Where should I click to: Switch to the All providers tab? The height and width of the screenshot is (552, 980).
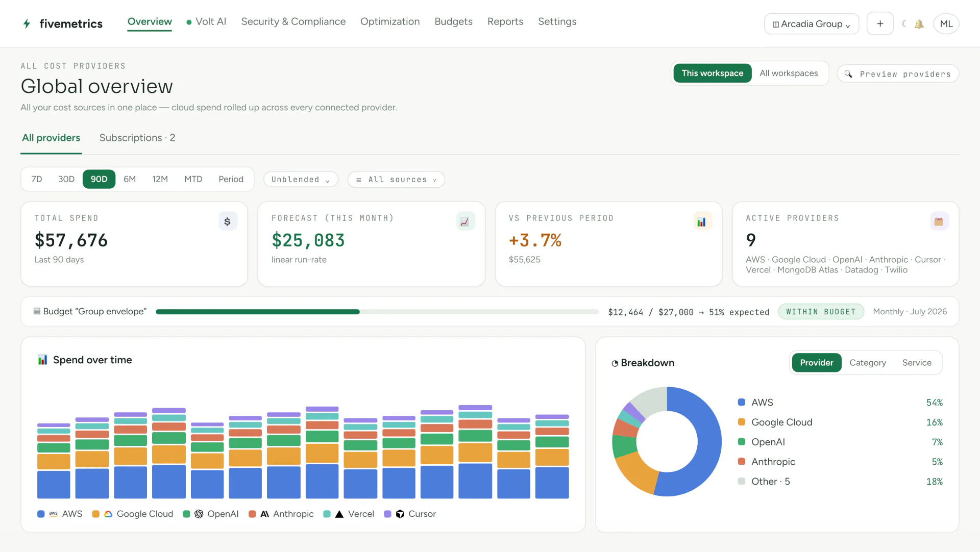click(x=51, y=138)
